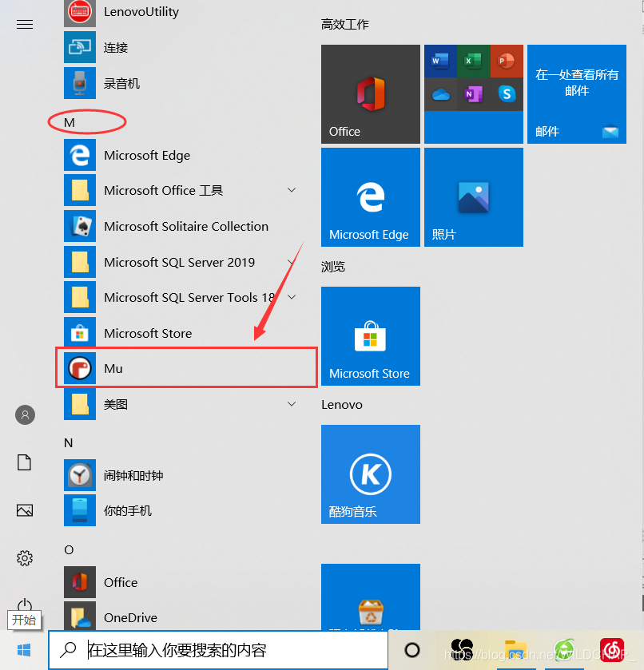The image size is (644, 670).
Task: Open Microsoft Store in the app list
Action: click(80, 333)
